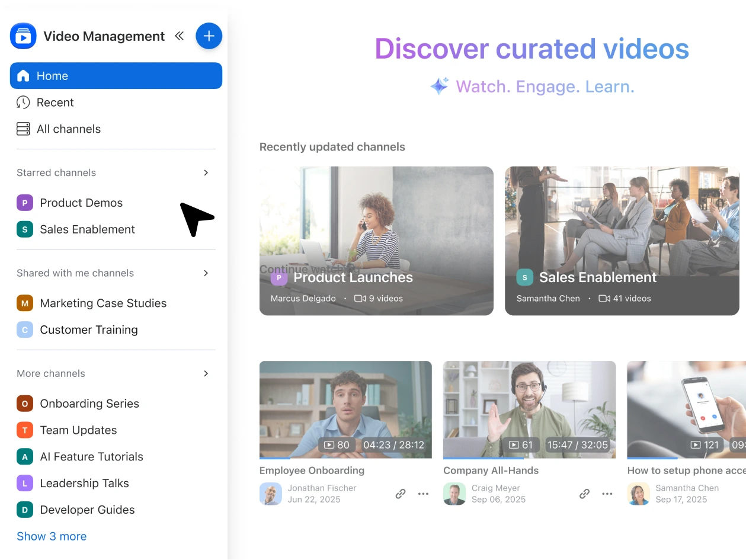The image size is (746, 560).
Task: Open the AI Feature Tutorials channel
Action: tap(91, 456)
